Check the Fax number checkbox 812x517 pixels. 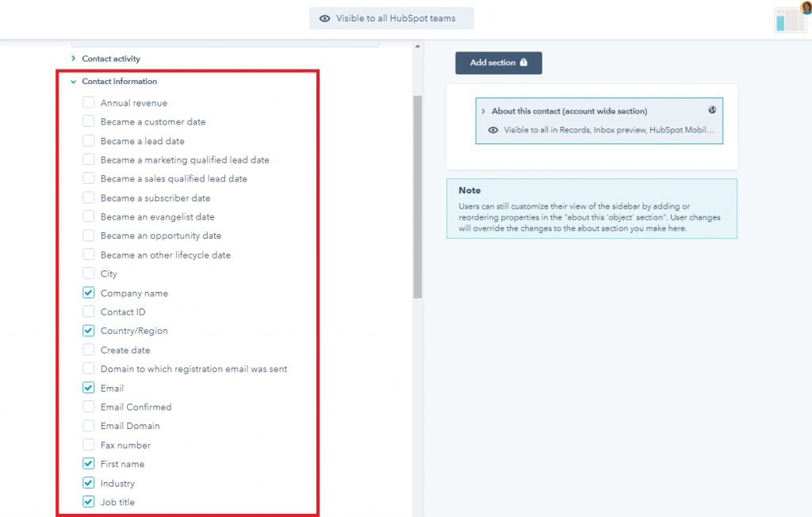click(89, 445)
